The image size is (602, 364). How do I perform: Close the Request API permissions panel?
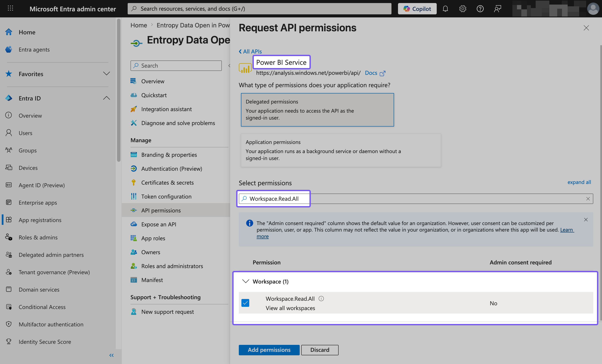[x=586, y=28]
